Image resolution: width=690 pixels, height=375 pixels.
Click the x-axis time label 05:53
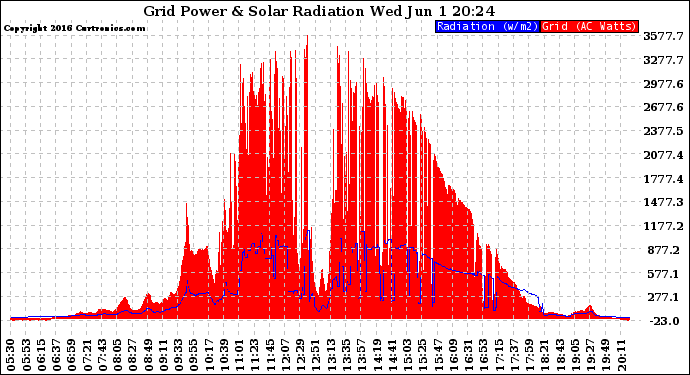pyautogui.click(x=26, y=355)
